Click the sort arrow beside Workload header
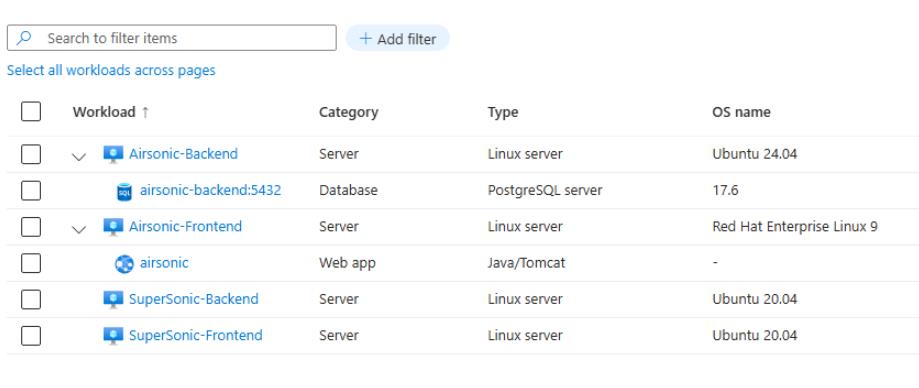Screen dimensions: 919x388 pos(145,112)
